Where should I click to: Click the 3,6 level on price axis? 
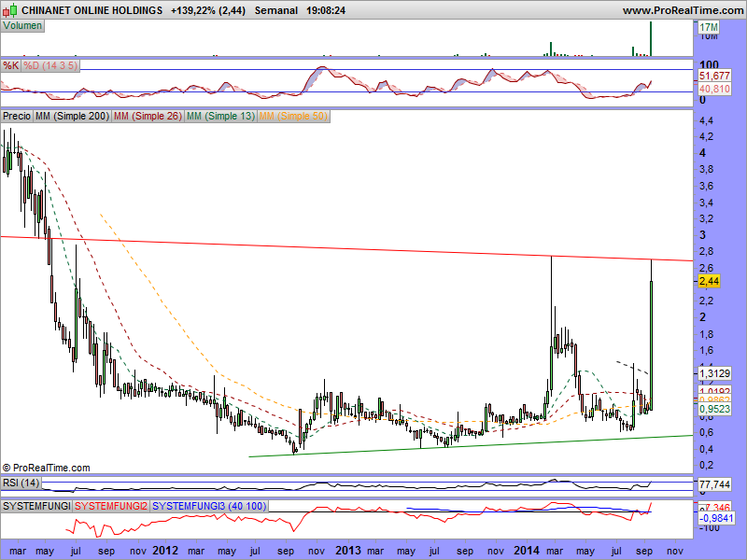707,186
